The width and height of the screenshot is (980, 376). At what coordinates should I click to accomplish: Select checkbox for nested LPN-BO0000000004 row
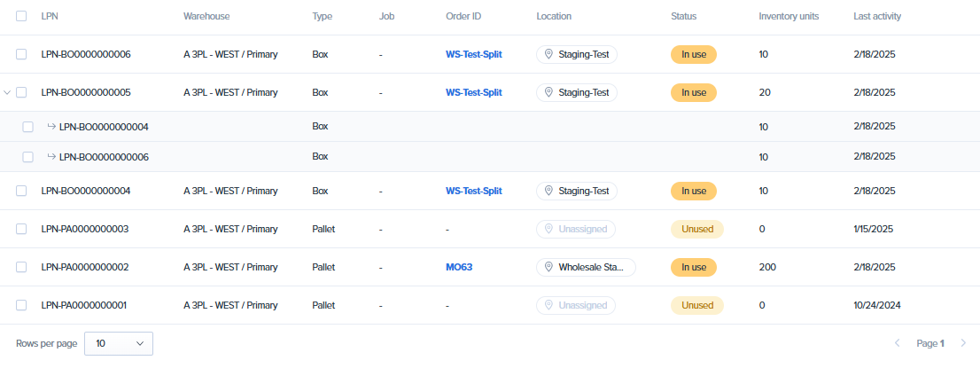(28, 127)
